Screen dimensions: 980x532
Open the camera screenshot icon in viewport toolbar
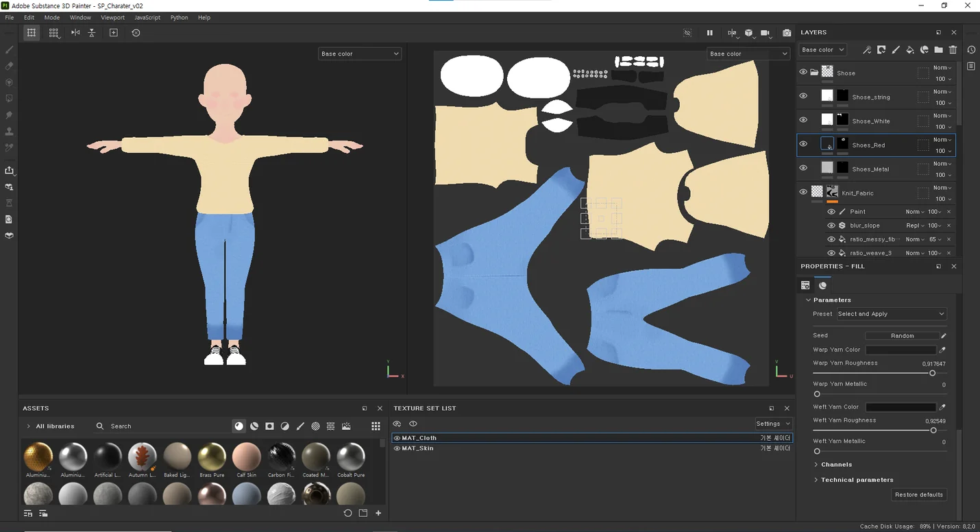click(x=787, y=33)
